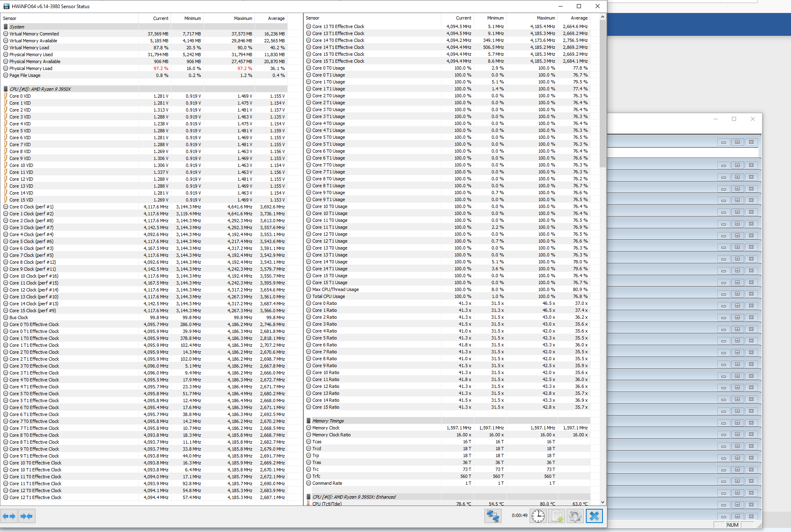Start logging with the sheet-plus icon
791x532 pixels.
557,516
